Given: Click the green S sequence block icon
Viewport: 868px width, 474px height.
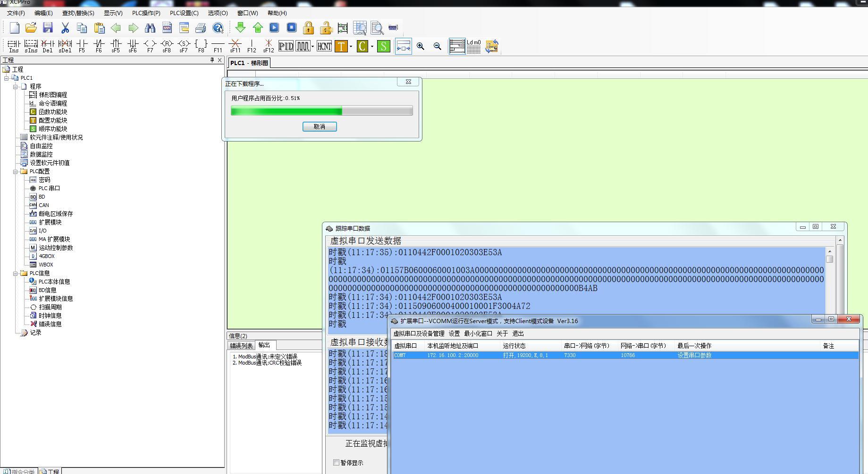Looking at the screenshot, I should 384,46.
